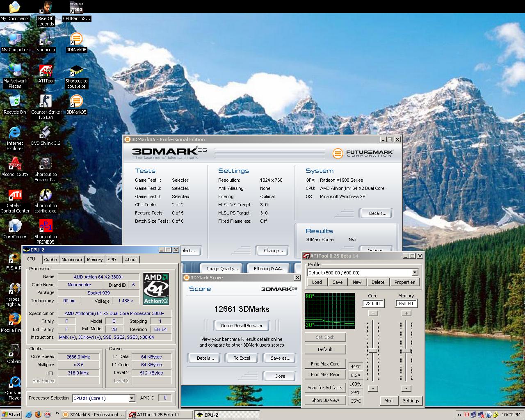The width and height of the screenshot is (525, 420).
Task: Switch to the Memory tab in CPU-Z
Action: [x=94, y=260]
